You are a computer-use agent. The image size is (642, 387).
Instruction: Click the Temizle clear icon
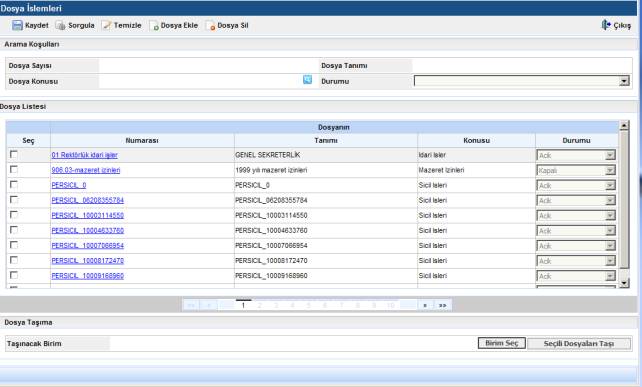[x=106, y=25]
